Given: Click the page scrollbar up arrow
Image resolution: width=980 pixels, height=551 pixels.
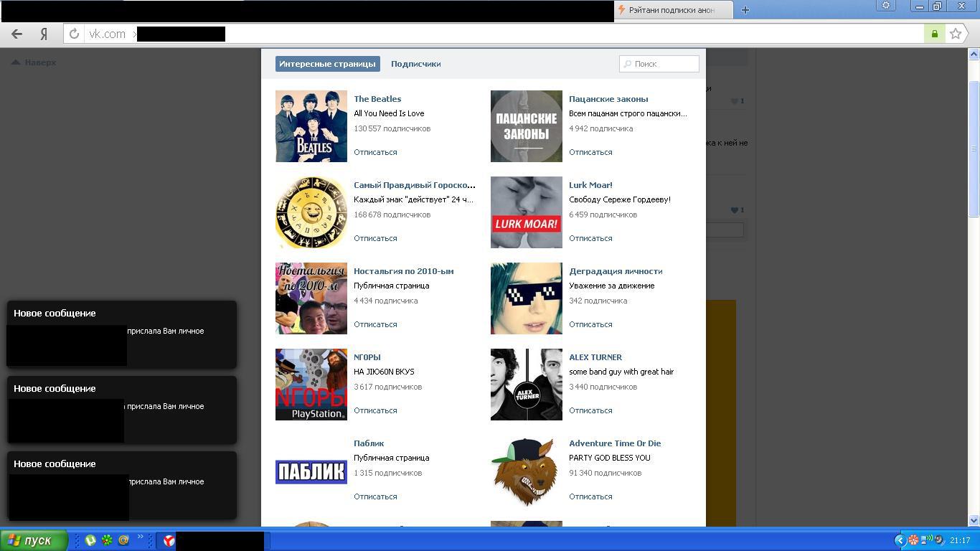Looking at the screenshot, I should coord(974,54).
